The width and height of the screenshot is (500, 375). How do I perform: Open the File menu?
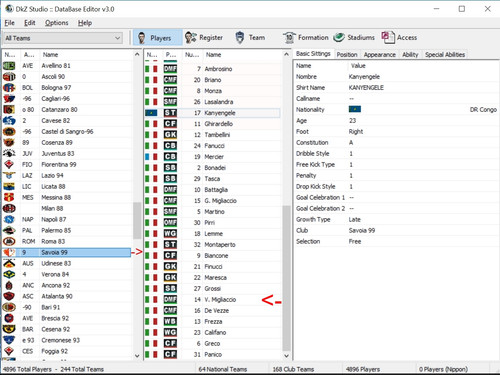click(9, 23)
